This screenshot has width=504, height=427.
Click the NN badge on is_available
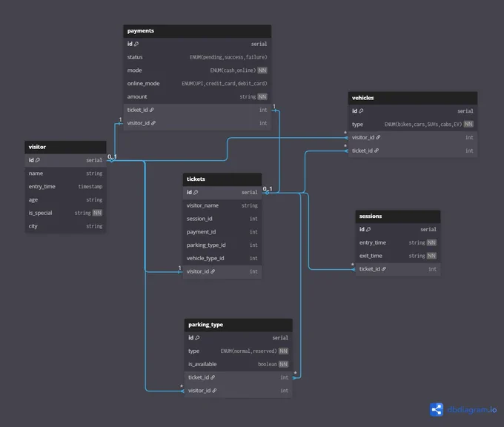[x=283, y=364]
